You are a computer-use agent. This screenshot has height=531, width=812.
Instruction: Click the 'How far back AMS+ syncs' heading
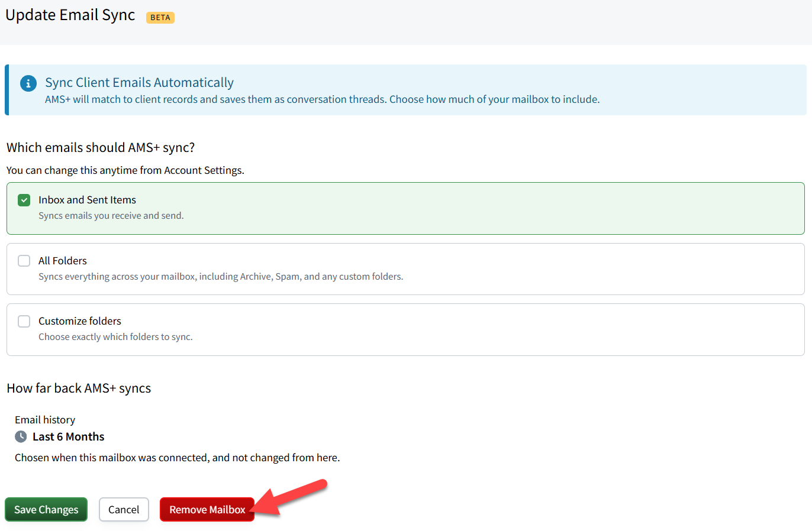tap(79, 388)
